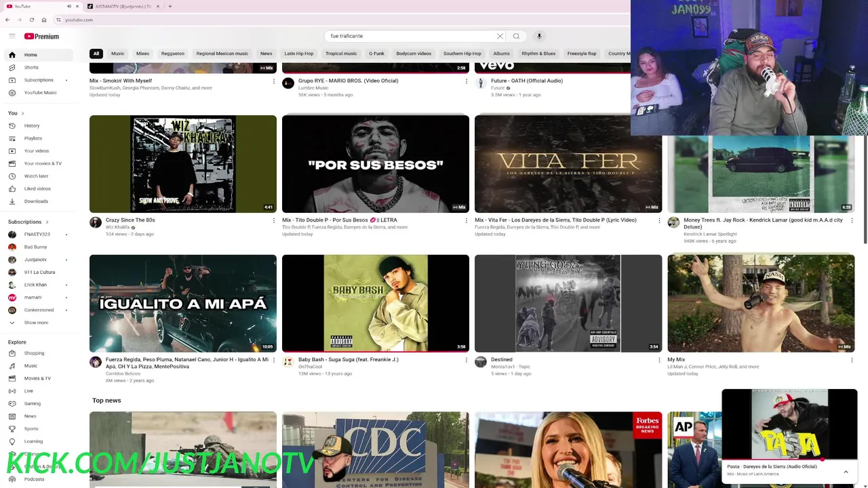Select Regional Mexican music chip
Image resolution: width=868 pixels, height=488 pixels.
click(x=222, y=54)
